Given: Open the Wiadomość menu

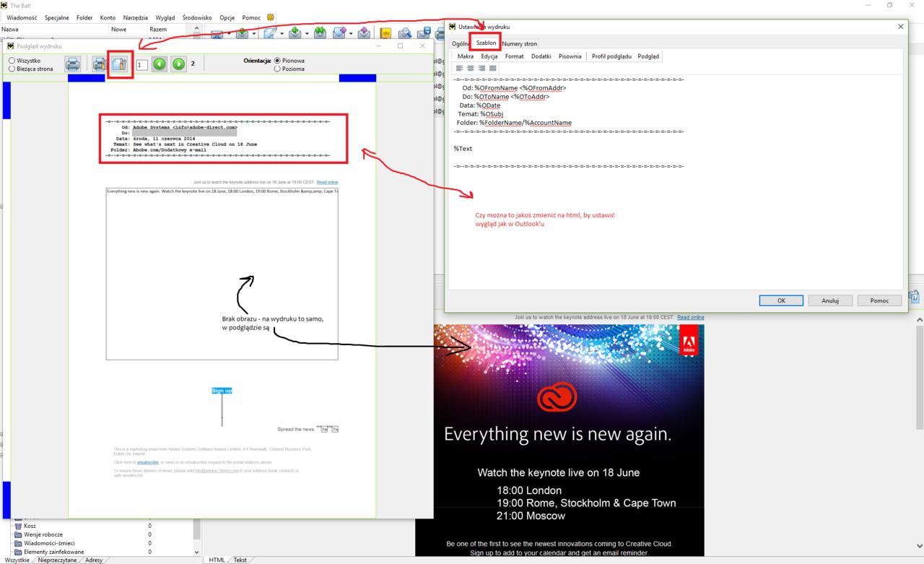Looking at the screenshot, I should point(22,17).
